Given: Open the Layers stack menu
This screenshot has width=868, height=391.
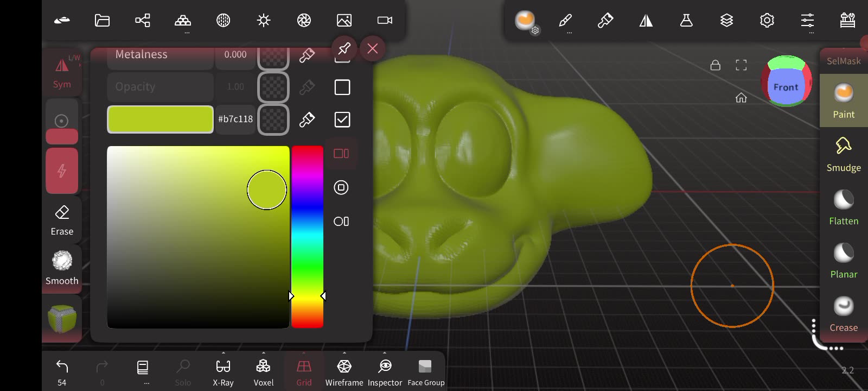Looking at the screenshot, I should point(726,21).
